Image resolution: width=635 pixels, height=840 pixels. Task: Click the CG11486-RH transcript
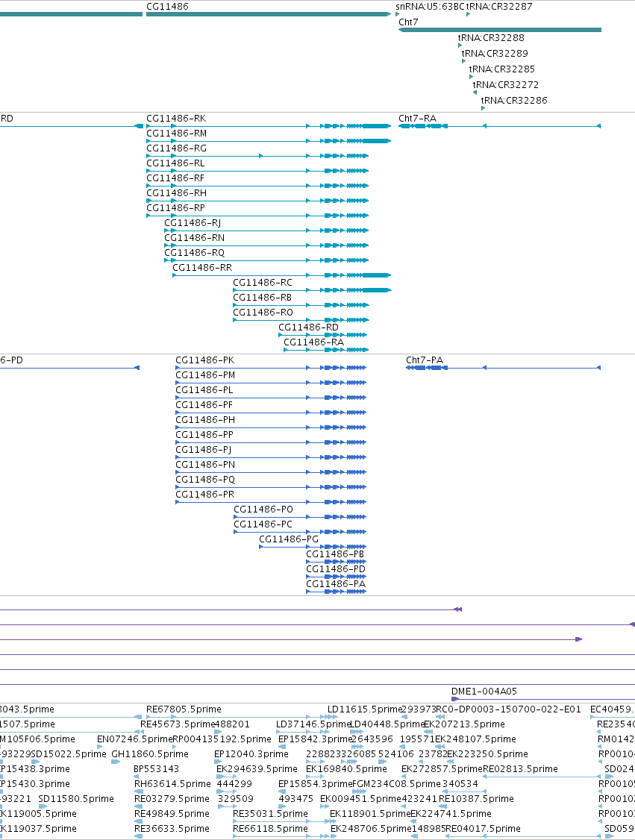[x=176, y=193]
